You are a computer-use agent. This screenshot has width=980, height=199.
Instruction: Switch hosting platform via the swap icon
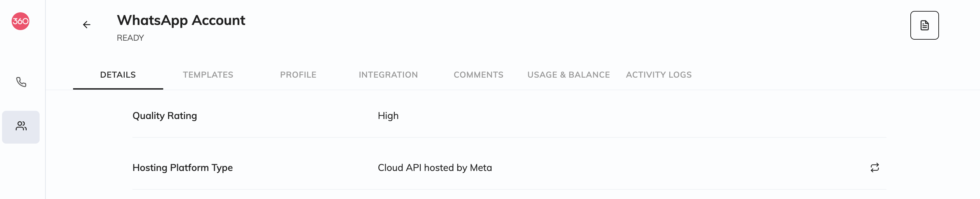(874, 168)
